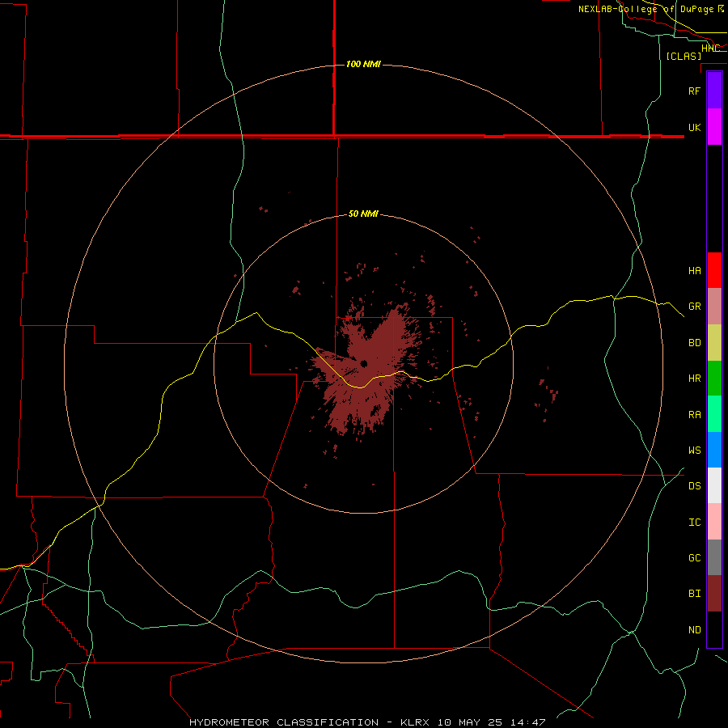Click the RA light green legend swatch
Viewport: 728px width, 728px height.
[x=714, y=414]
